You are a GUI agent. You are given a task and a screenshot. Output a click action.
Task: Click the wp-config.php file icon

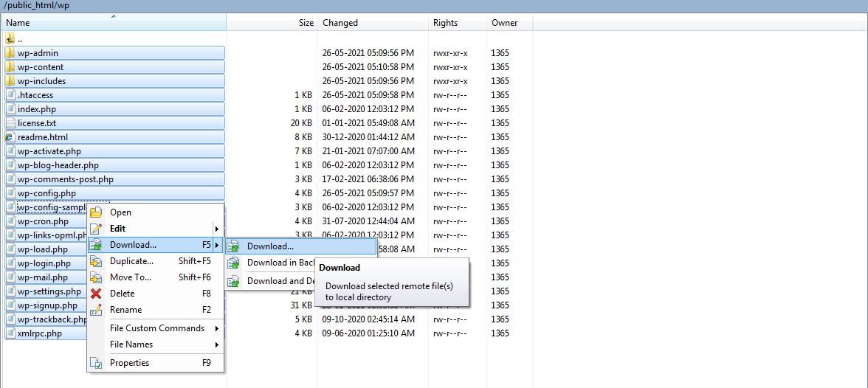tap(10, 193)
